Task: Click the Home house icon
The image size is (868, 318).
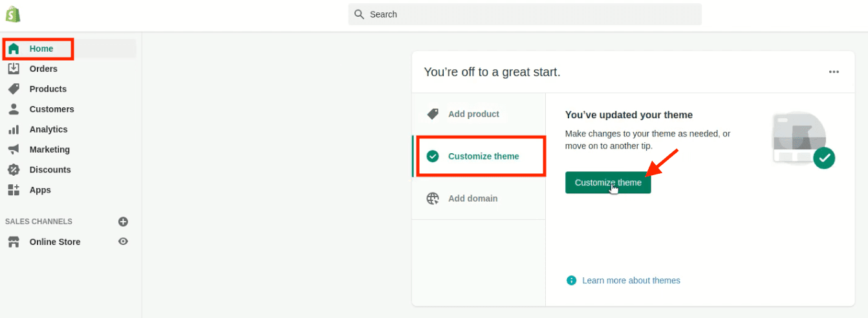Action: 14,48
